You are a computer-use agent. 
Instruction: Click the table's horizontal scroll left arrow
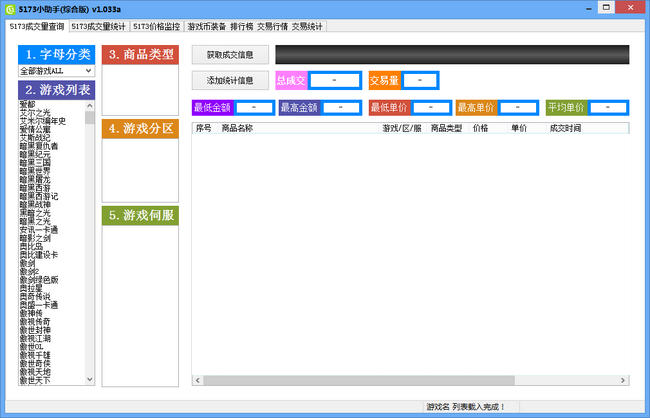coord(198,380)
